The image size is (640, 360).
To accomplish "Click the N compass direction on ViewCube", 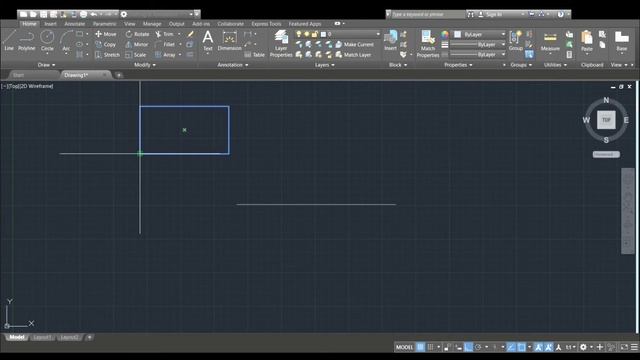I will coord(606,100).
